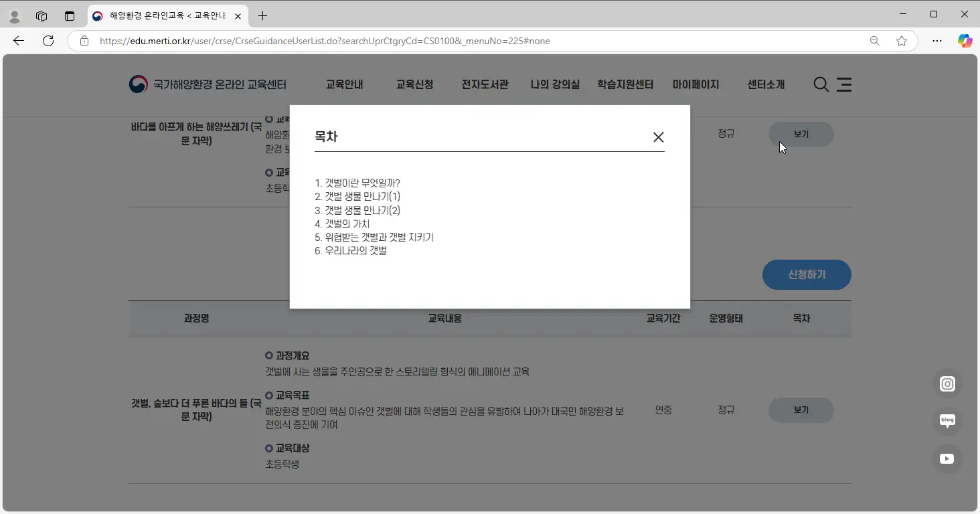Click the favorites star in the address bar

point(902,41)
